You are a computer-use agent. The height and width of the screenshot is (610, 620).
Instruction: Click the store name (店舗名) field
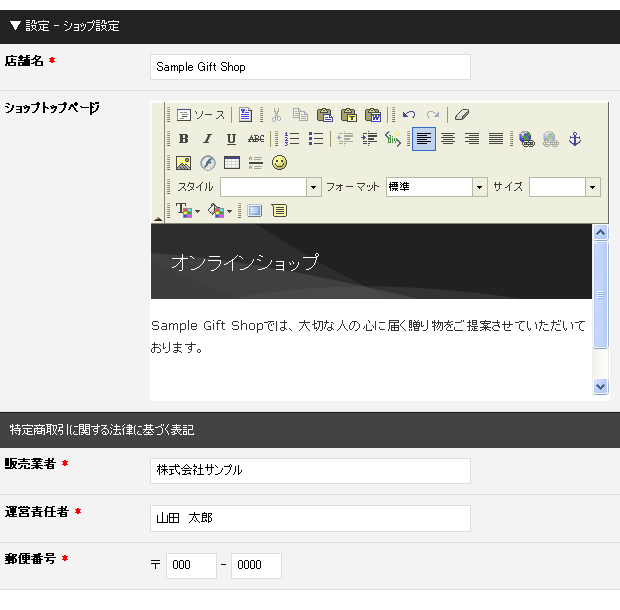point(310,67)
